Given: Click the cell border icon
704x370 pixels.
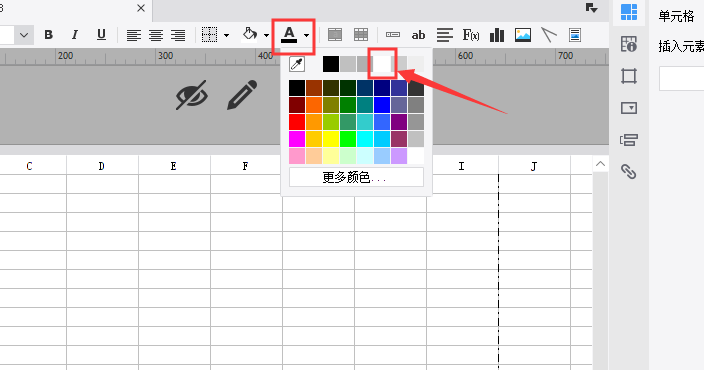Looking at the screenshot, I should (209, 35).
